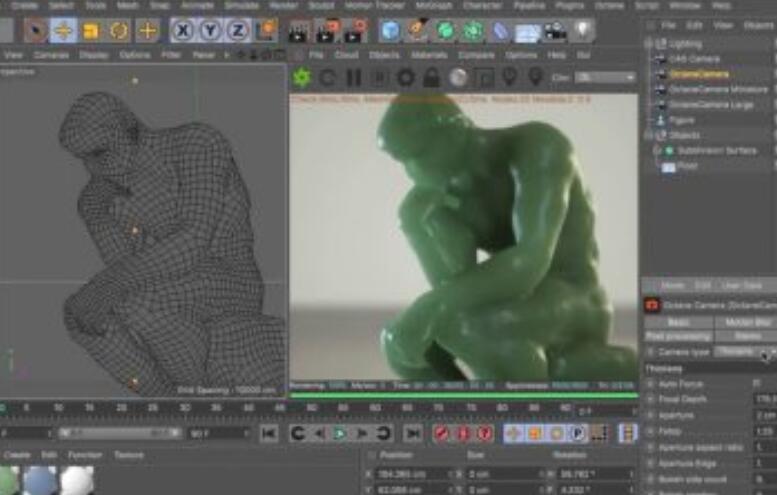Viewport: 777px width, 495px height.
Task: Go to end of animation
Action: (x=412, y=434)
